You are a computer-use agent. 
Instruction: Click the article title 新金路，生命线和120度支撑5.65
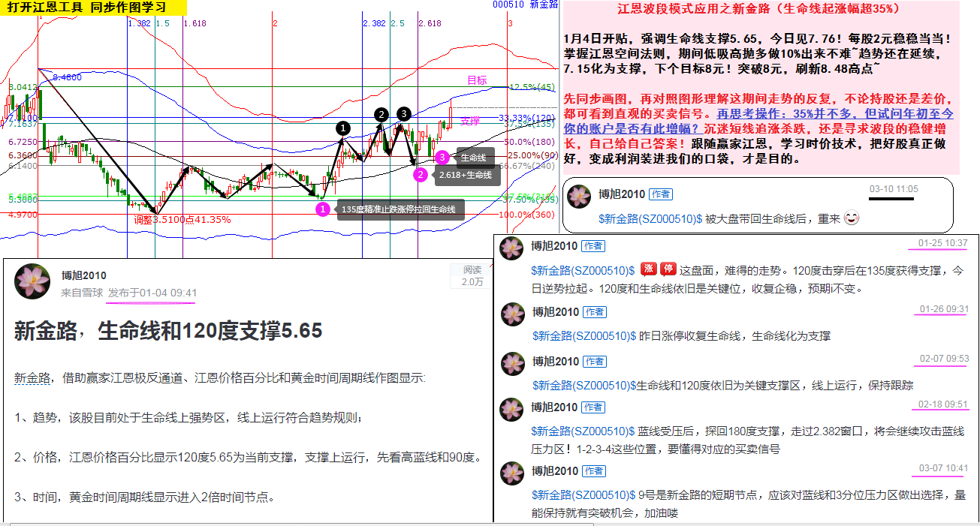167,331
